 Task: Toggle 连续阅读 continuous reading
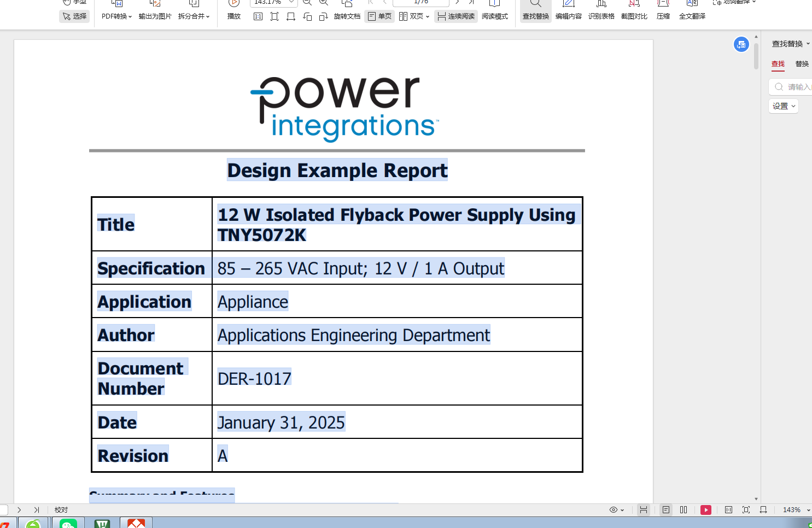[456, 16]
